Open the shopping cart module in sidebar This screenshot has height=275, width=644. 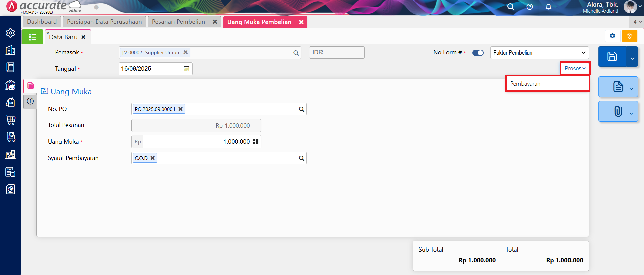coord(10,120)
